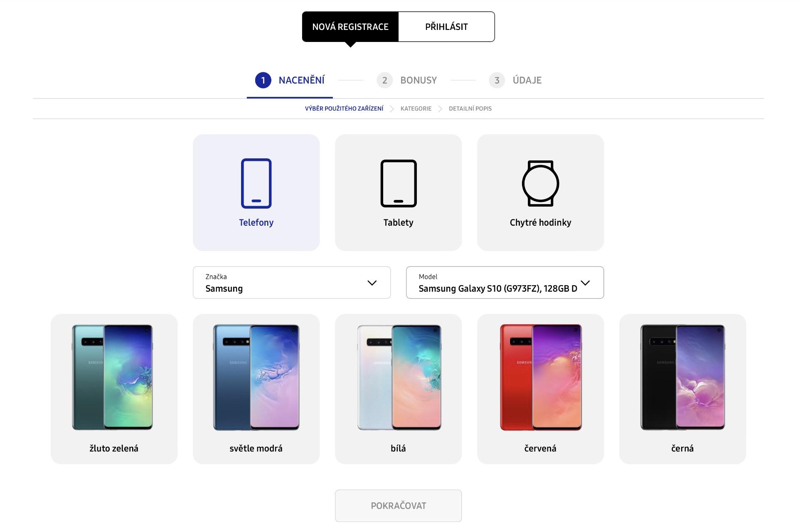Pick the Chytré hodinky watch icon
798x532 pixels.
(540, 183)
